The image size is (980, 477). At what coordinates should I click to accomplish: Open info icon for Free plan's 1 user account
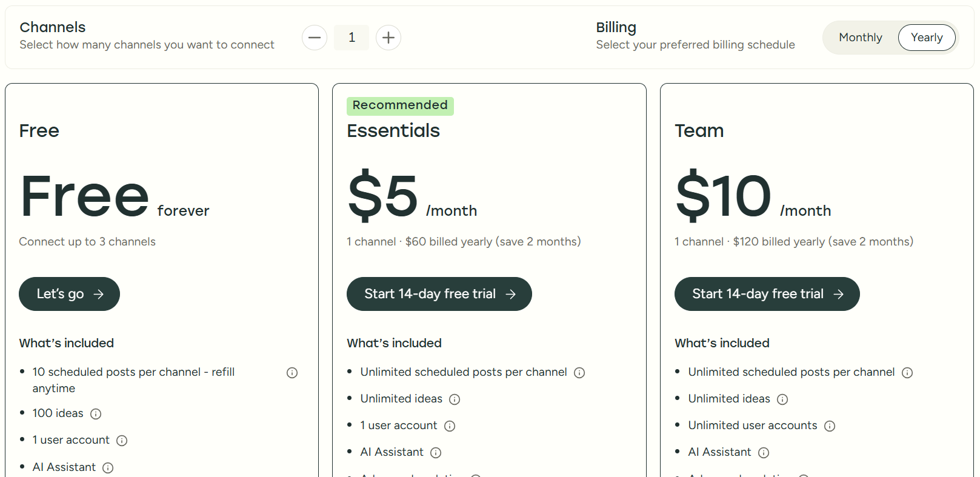pyautogui.click(x=122, y=441)
